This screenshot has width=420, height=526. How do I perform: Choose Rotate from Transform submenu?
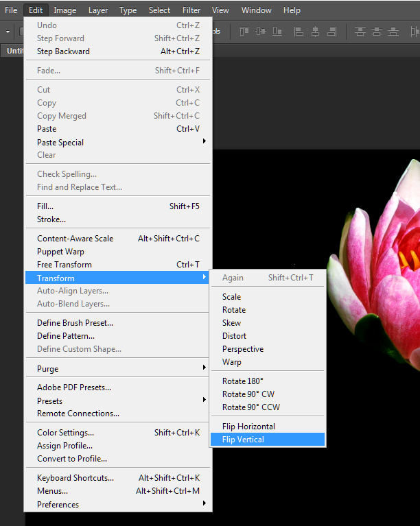[268, 310]
